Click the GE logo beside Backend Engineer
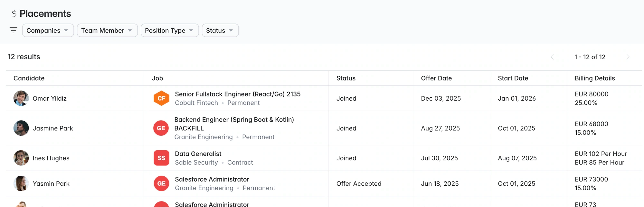The image size is (644, 207). click(161, 128)
